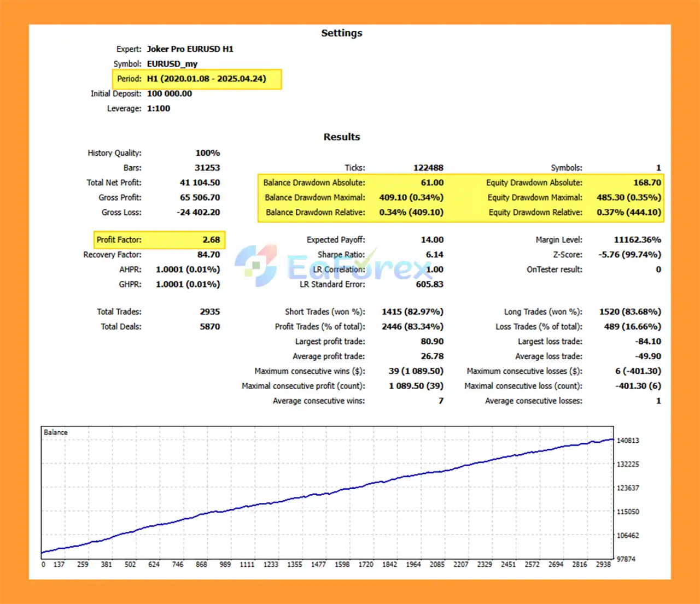Screen dimensions: 700x604
Task: Select the Sharpe Ratio value 6.14
Action: tap(434, 255)
